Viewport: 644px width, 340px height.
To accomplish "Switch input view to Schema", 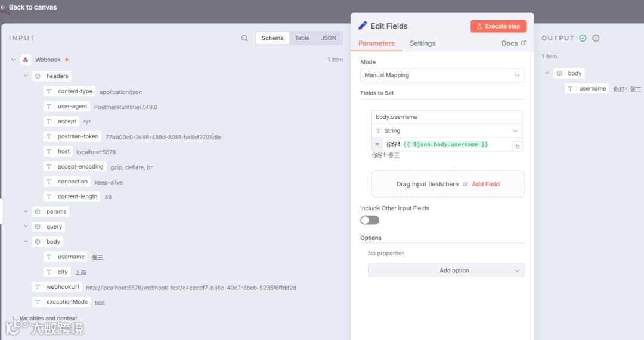I will [273, 38].
